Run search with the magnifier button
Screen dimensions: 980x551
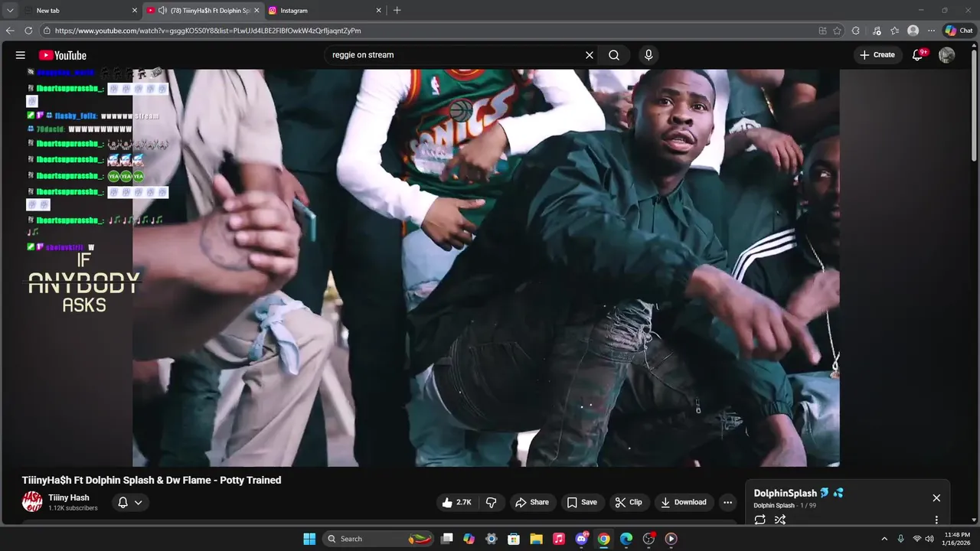614,55
